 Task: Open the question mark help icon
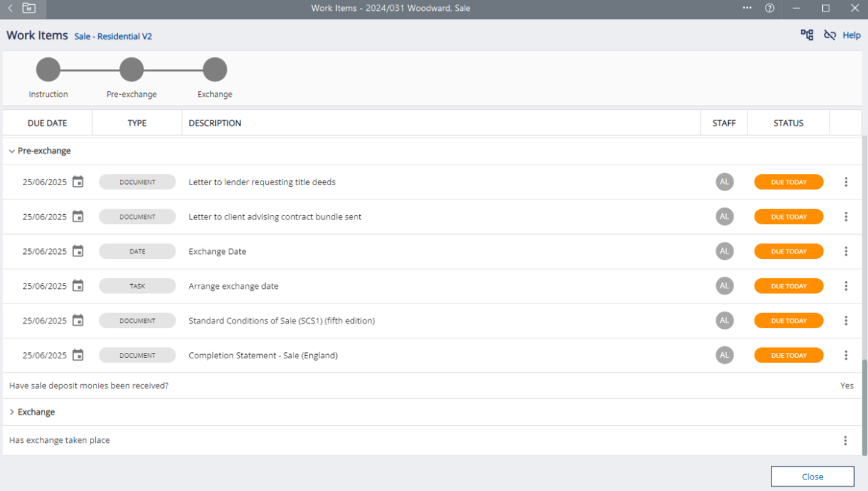[x=769, y=8]
